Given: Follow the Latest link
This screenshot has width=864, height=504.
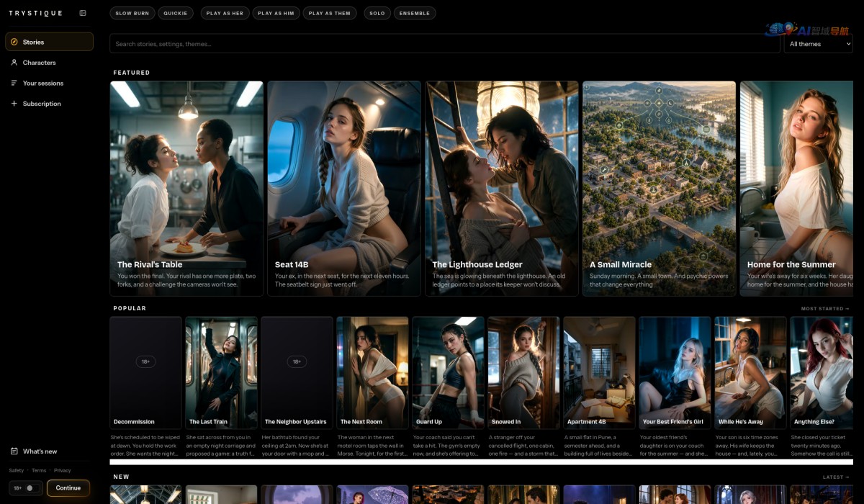Looking at the screenshot, I should [x=837, y=477].
